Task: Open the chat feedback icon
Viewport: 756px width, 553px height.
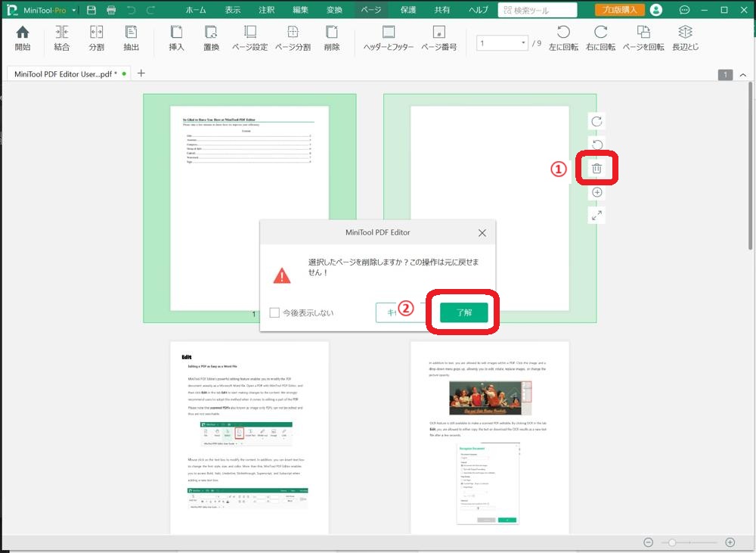Action: [x=684, y=10]
